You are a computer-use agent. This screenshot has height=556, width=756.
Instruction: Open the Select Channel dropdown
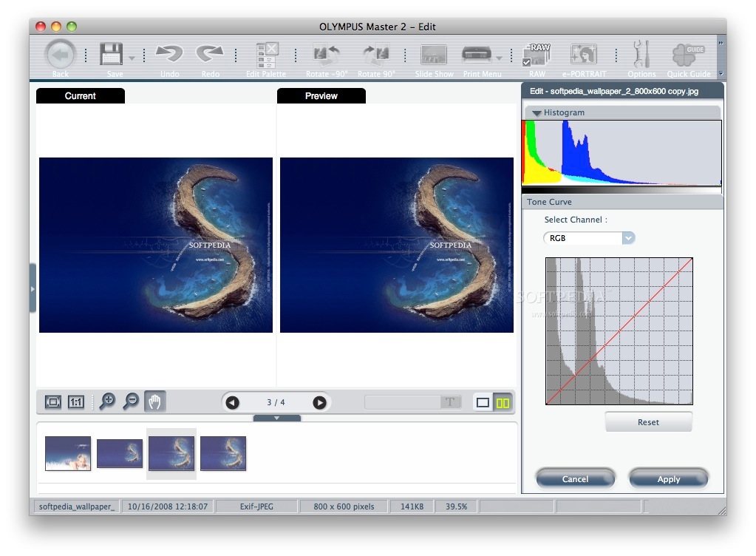(x=627, y=238)
